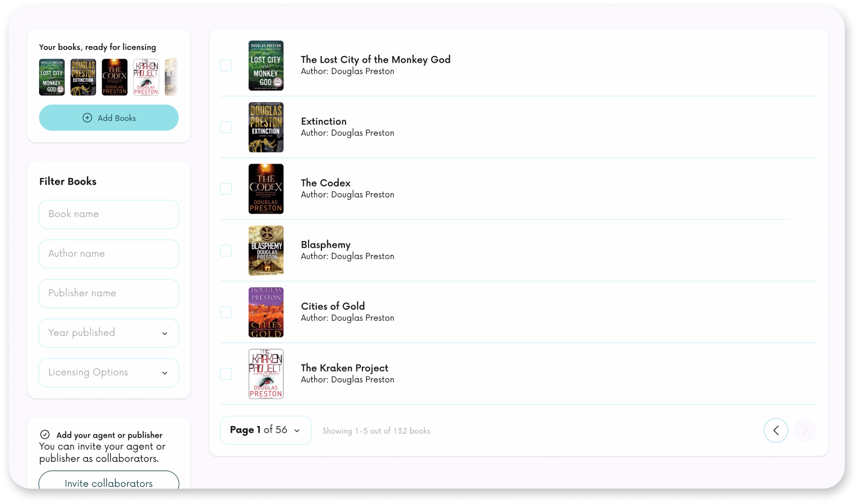Click the Invite collaborators button
This screenshot has height=504, width=858.
[x=109, y=483]
